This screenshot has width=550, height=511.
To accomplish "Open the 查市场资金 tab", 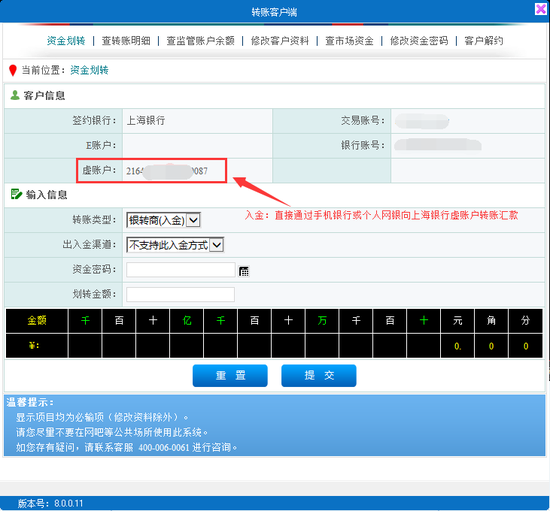I will (349, 41).
